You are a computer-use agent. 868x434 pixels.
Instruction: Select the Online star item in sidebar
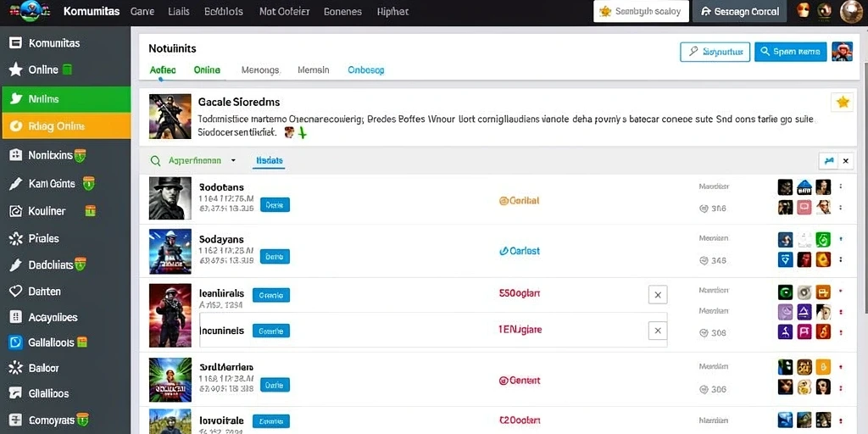tap(65, 70)
